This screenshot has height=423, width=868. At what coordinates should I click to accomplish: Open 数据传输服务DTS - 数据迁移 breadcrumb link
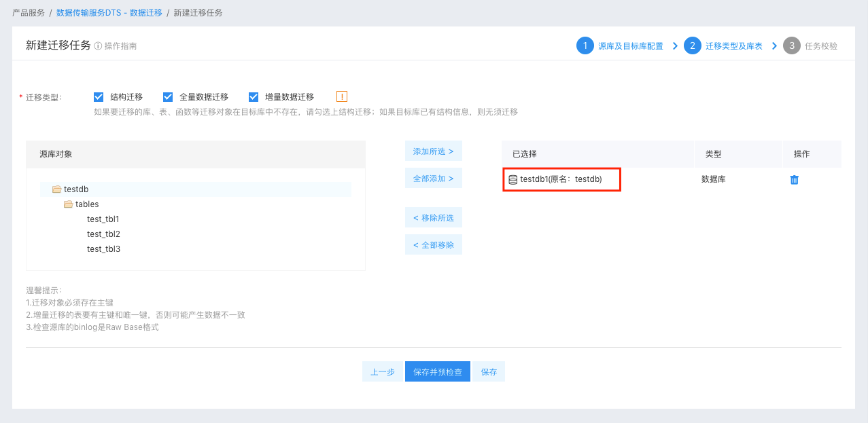tap(109, 13)
